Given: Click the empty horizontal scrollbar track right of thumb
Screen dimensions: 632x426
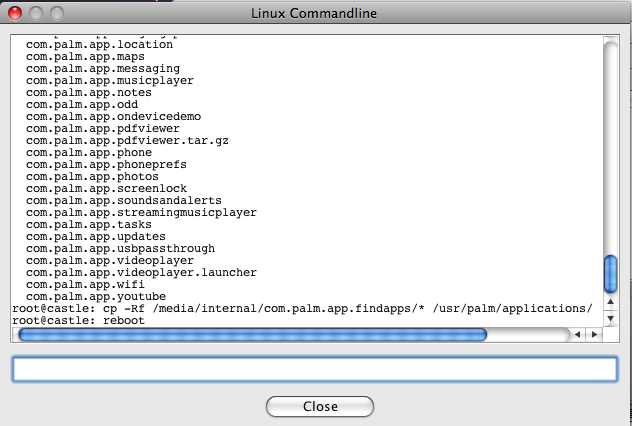Looking at the screenshot, I should [x=528, y=335].
